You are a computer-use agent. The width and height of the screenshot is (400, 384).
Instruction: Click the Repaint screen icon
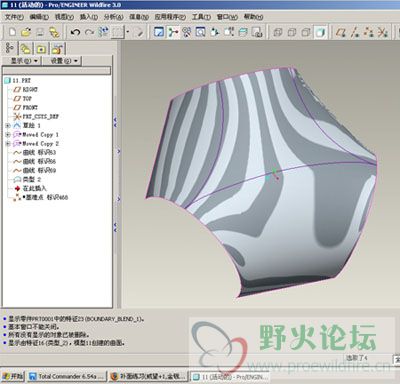click(x=159, y=32)
